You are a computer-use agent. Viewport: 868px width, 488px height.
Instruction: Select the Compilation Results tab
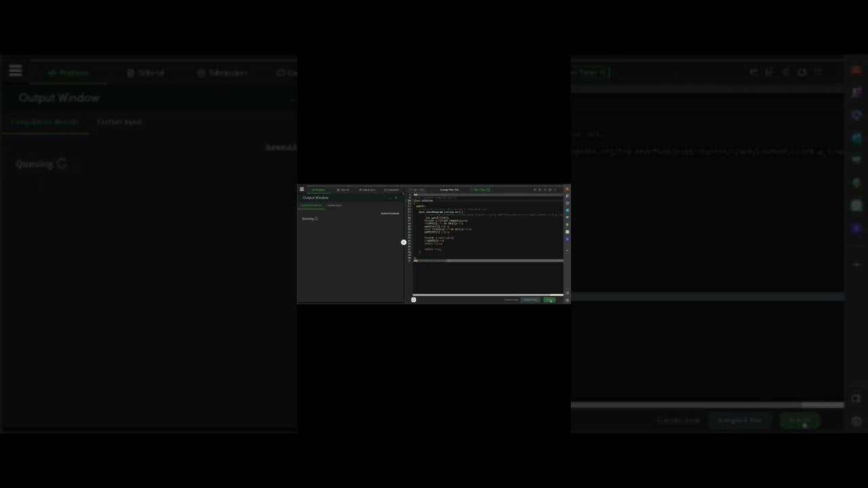coord(311,205)
